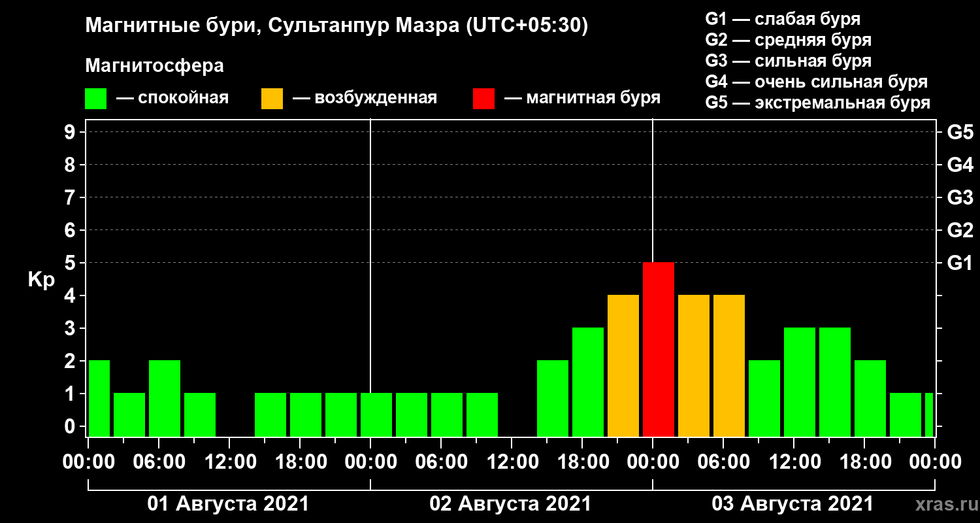The image size is (980, 523).
Task: Click the red 'магнитная буря' legend swatch
Action: tap(483, 99)
